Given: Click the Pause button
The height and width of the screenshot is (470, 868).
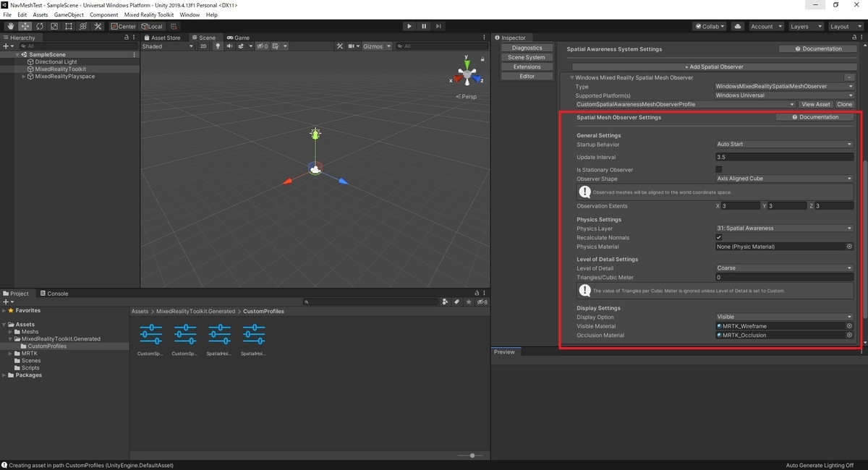Looking at the screenshot, I should coord(424,26).
